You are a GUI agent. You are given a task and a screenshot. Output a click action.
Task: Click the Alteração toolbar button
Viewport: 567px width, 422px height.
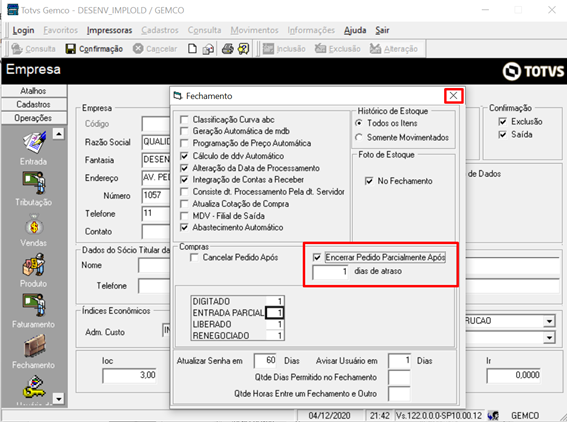394,49
